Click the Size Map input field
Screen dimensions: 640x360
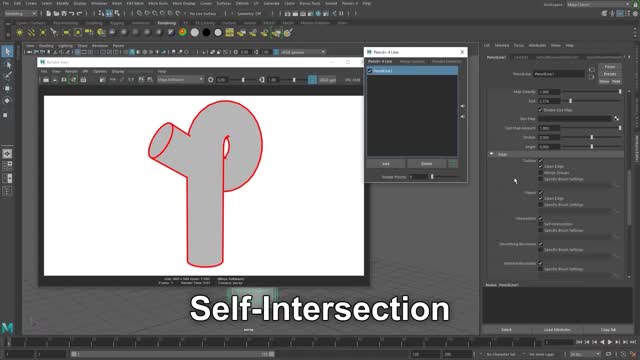coord(575,119)
